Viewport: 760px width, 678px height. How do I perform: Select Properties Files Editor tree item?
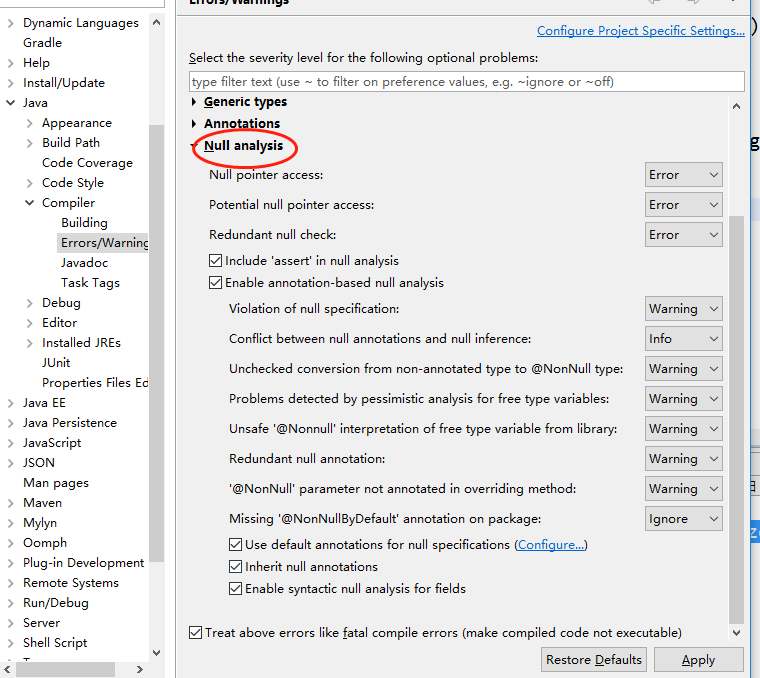(95, 383)
